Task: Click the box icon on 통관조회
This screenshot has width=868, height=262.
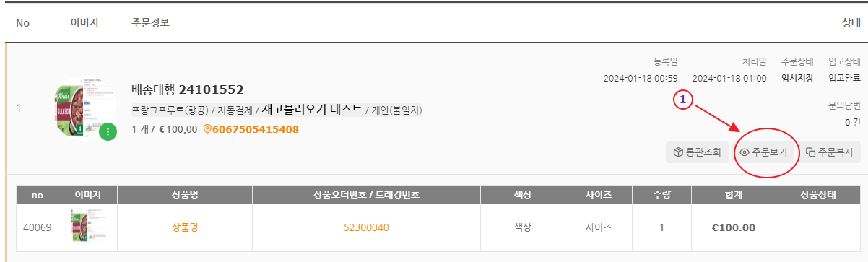Action: (x=678, y=152)
